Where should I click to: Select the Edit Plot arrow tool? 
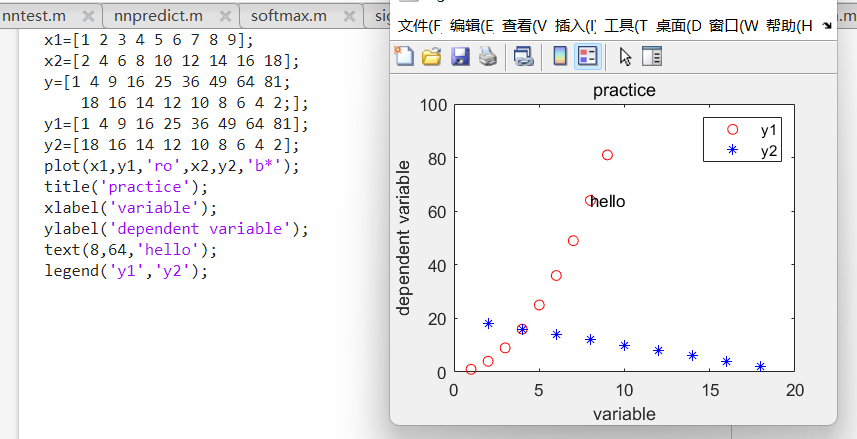pos(625,56)
